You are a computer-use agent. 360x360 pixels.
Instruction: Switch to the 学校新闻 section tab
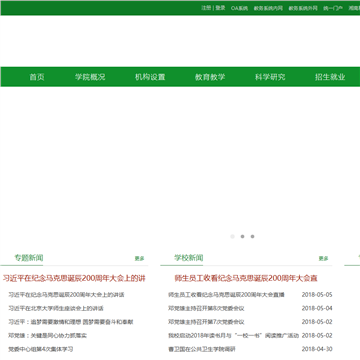tap(189, 258)
